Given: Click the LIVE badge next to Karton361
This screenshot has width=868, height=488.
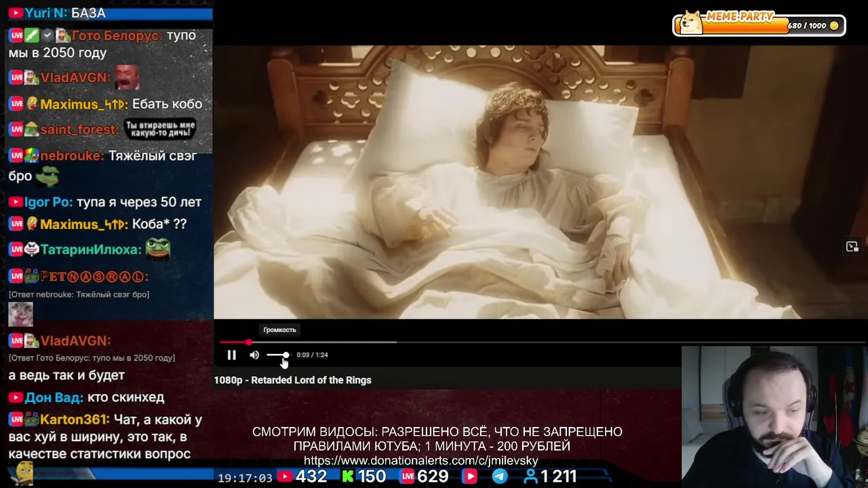Looking at the screenshot, I should tap(16, 420).
